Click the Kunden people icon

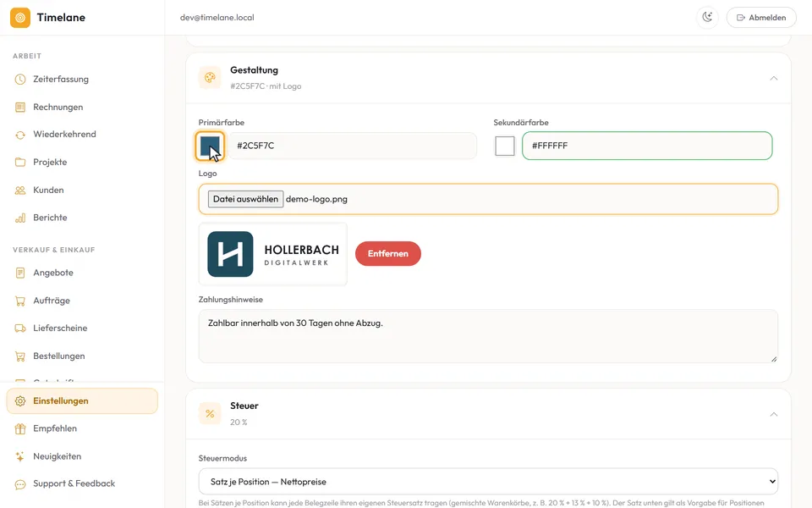coord(20,190)
